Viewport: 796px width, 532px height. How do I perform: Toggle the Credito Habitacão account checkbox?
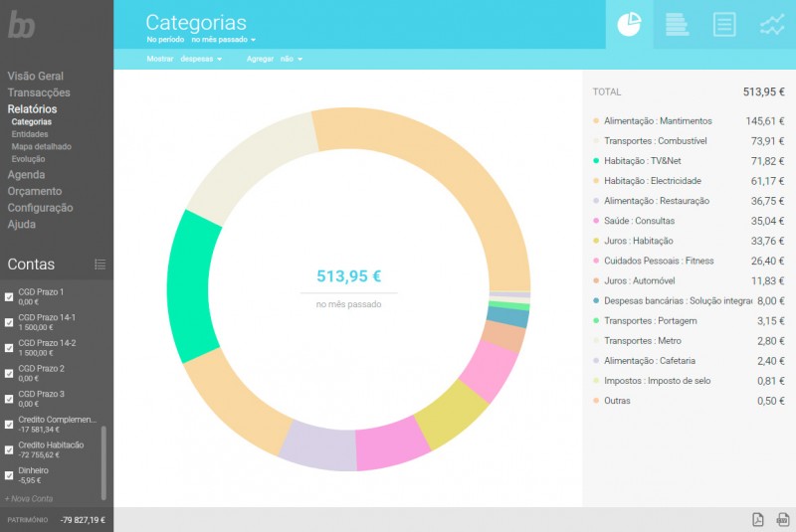(x=9, y=449)
